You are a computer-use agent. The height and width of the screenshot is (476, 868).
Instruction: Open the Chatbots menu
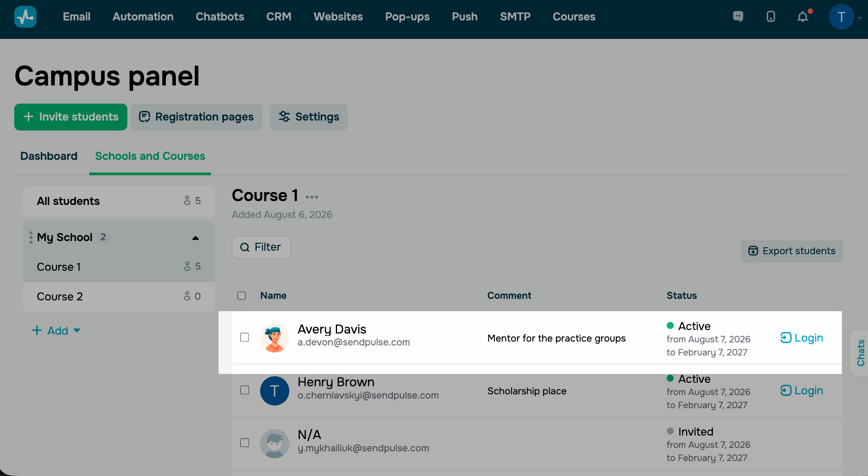[x=220, y=17]
